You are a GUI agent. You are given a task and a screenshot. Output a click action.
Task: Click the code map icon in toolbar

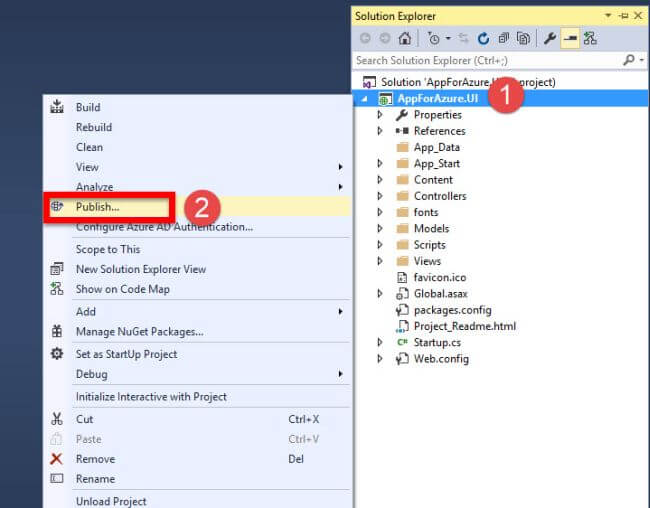coord(590,39)
